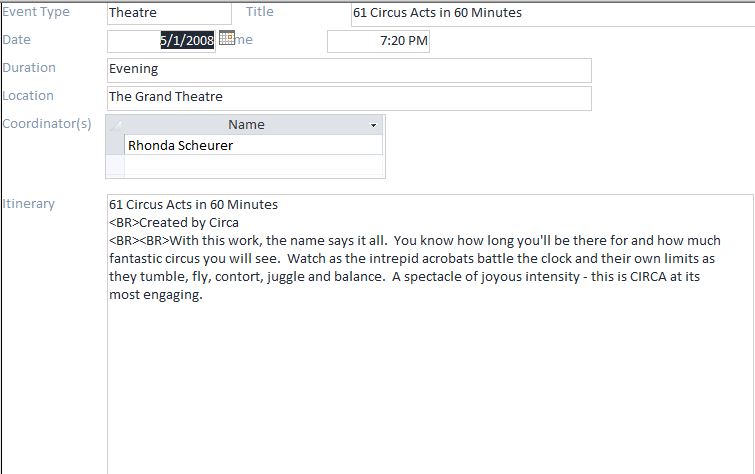Click the row selector beside Rhonda Scheurer
The height and width of the screenshot is (474, 755).
(115, 145)
